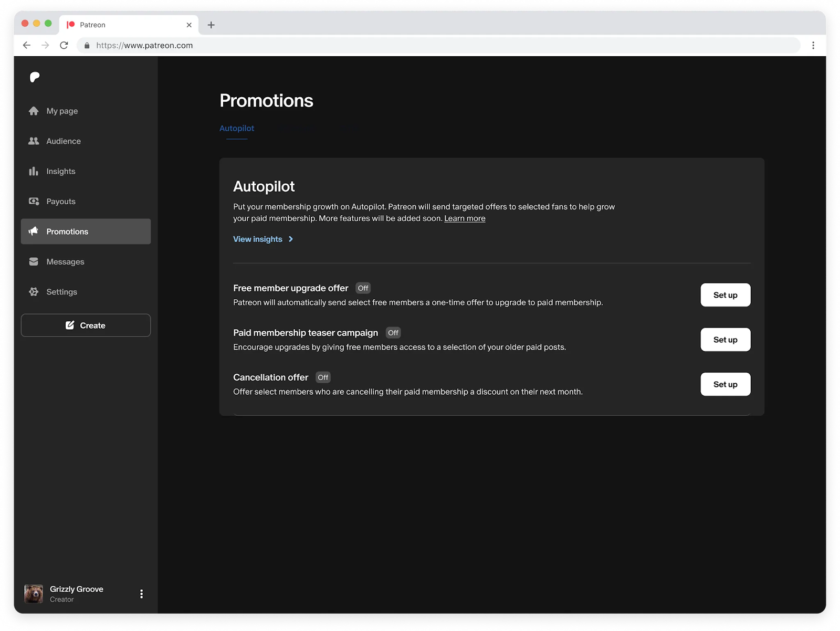This screenshot has height=631, width=840.
Task: Click Off badge on Paid membership teaser campaign
Action: coord(393,333)
